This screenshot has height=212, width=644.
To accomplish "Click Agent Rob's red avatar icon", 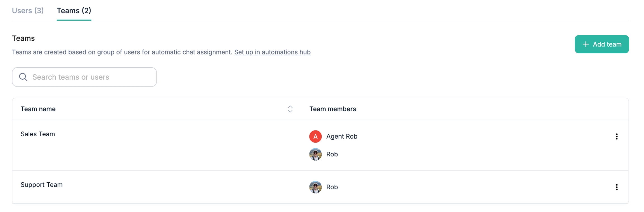I will point(315,137).
